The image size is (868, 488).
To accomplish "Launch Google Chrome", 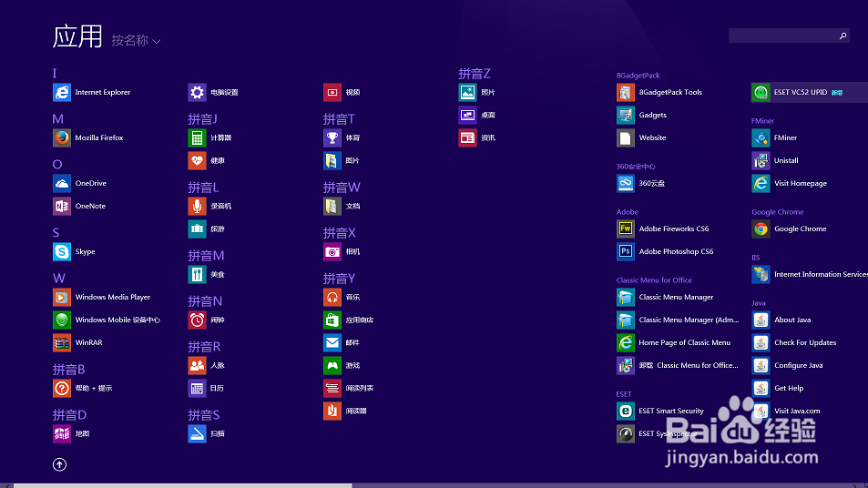I will 790,229.
